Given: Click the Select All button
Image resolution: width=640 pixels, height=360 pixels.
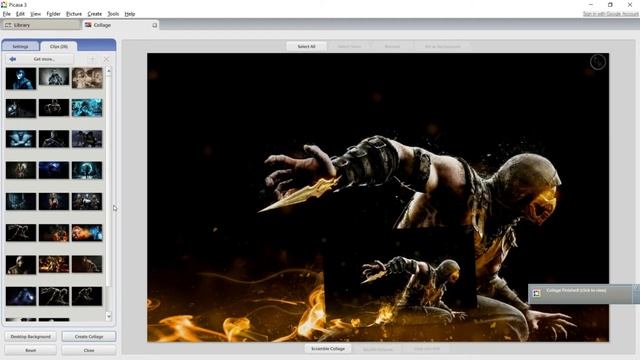Looking at the screenshot, I should (306, 47).
